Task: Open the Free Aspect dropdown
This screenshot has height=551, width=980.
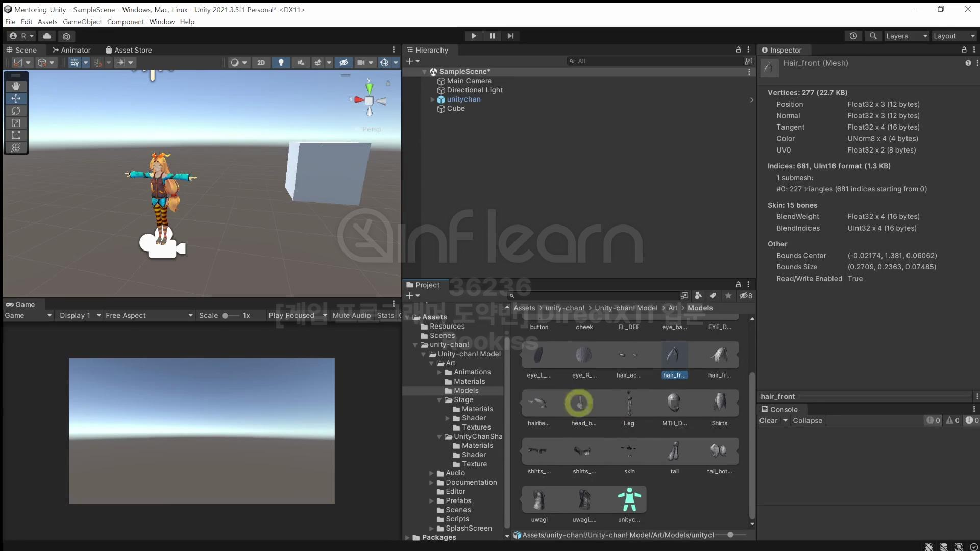Action: point(149,315)
